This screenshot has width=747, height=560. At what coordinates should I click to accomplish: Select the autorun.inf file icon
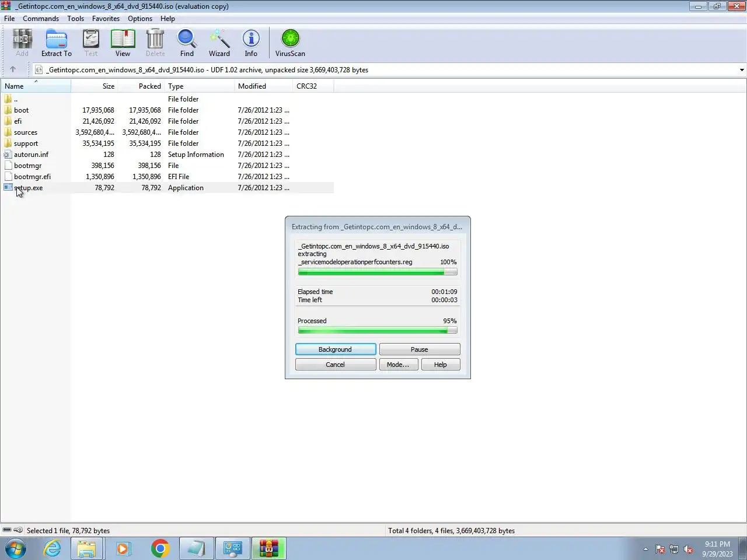[8, 154]
